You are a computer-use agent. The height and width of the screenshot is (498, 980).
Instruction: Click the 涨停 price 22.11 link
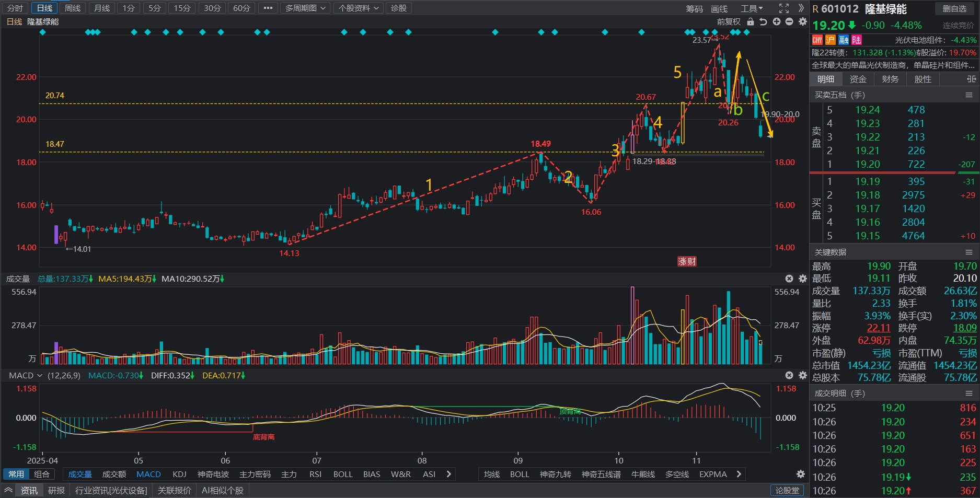point(879,328)
